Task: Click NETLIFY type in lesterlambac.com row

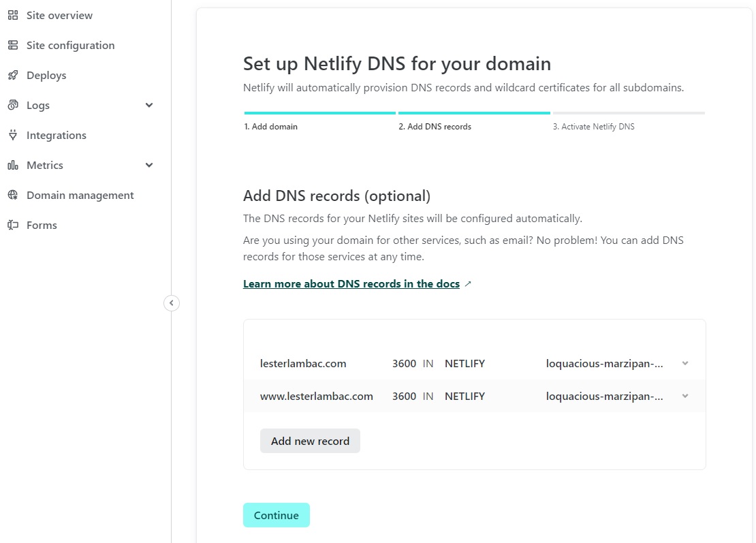Action: 464,364
